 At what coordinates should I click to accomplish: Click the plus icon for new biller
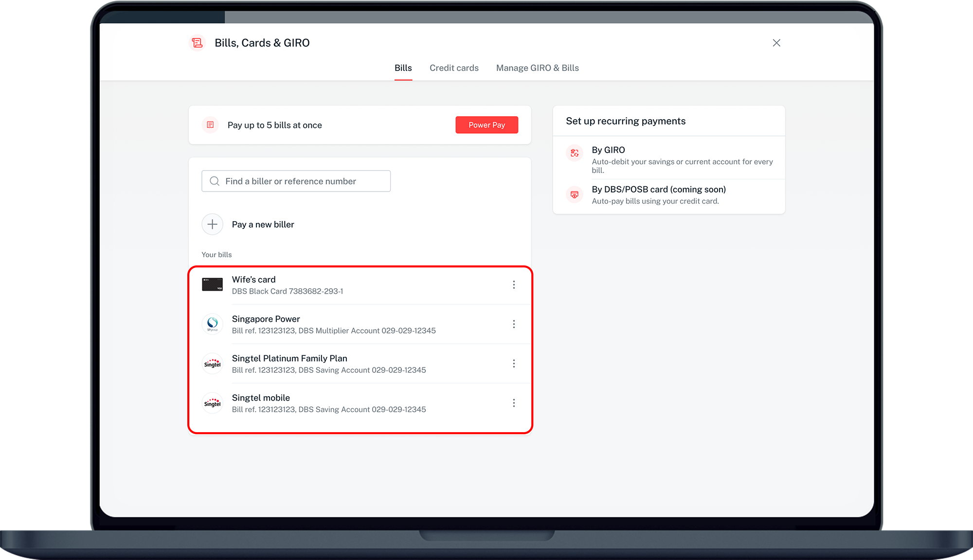coord(213,224)
